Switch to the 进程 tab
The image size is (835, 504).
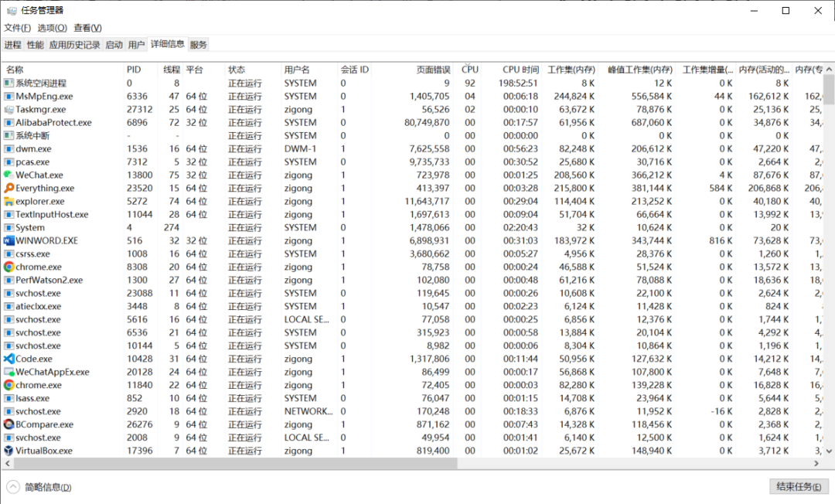(x=13, y=46)
